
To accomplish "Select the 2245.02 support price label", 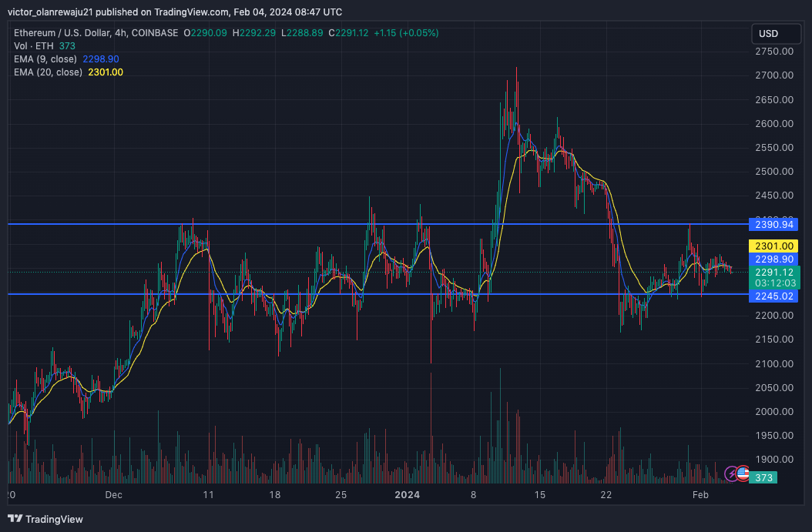I will click(776, 296).
